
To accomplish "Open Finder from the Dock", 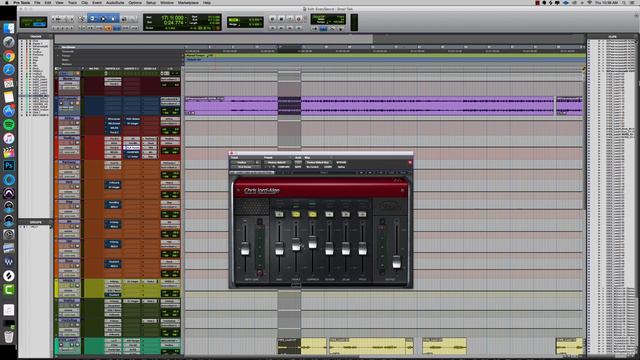I will [x=9, y=28].
